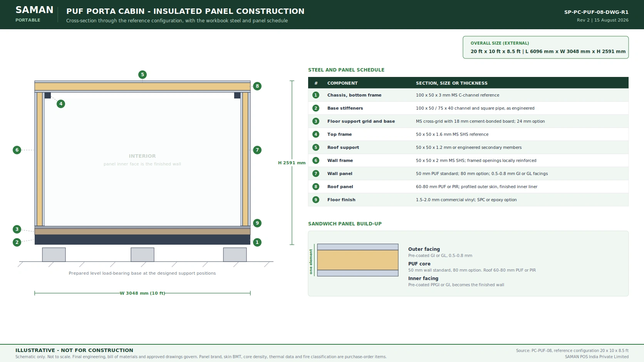The image size is (644, 362).
Task: Click the 'Inner facing' label
Action: (423, 279)
